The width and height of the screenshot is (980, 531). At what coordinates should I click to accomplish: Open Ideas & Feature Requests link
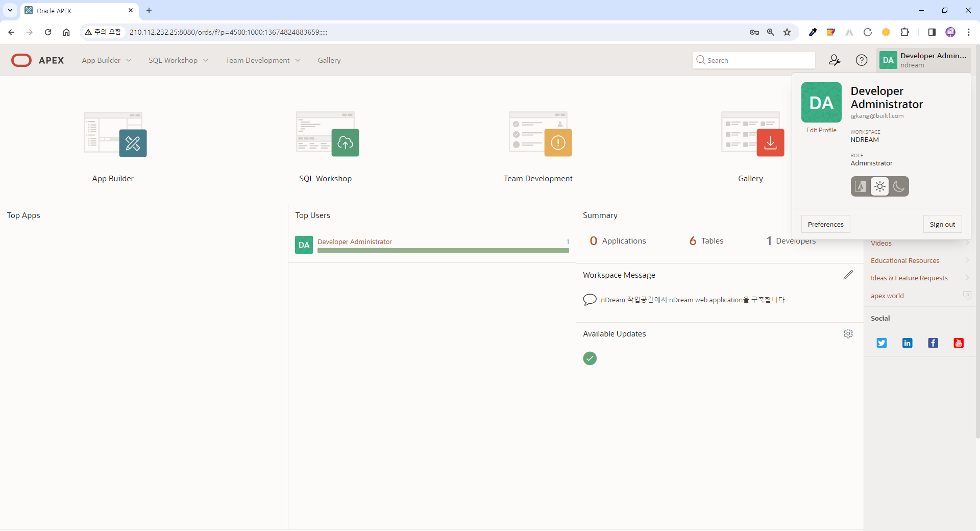pyautogui.click(x=909, y=278)
